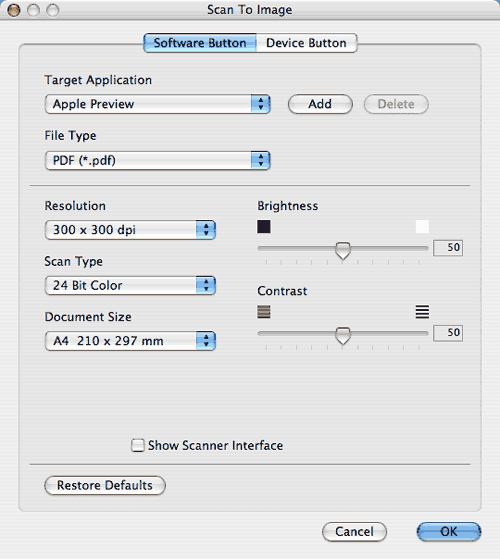The width and height of the screenshot is (500, 559).
Task: Click the Brightness value field
Action: [448, 247]
